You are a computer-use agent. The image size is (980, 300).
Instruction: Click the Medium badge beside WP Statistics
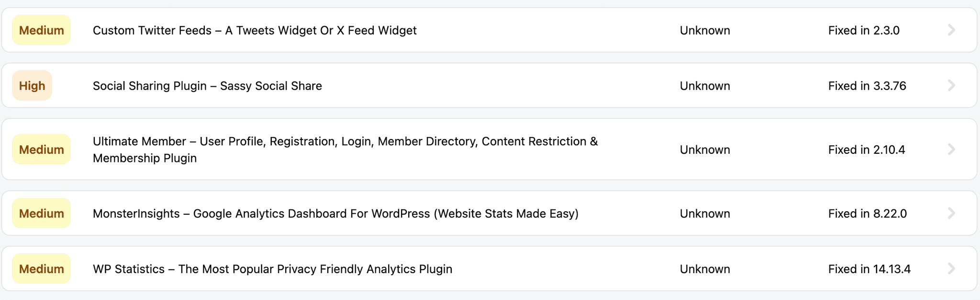(42, 269)
